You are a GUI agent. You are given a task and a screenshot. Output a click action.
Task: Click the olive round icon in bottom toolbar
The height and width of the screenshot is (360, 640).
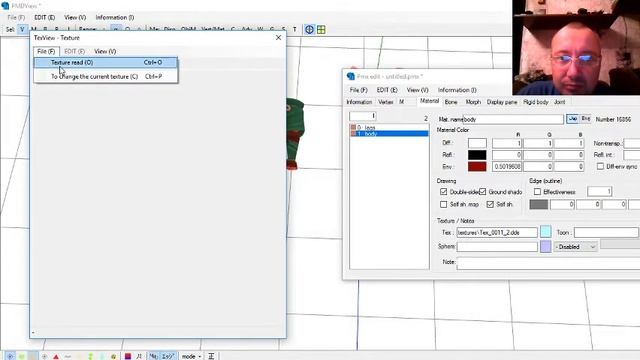pyautogui.click(x=113, y=356)
